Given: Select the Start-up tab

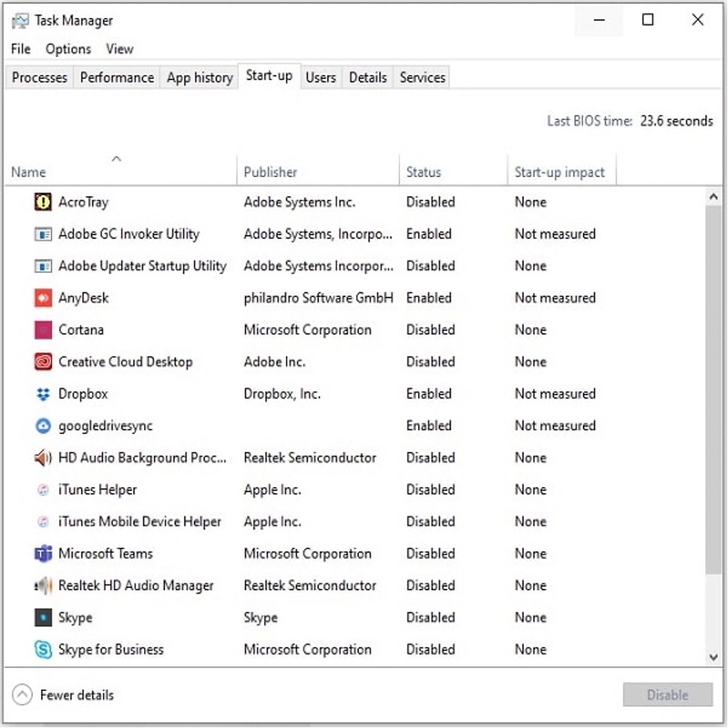Looking at the screenshot, I should point(269,75).
